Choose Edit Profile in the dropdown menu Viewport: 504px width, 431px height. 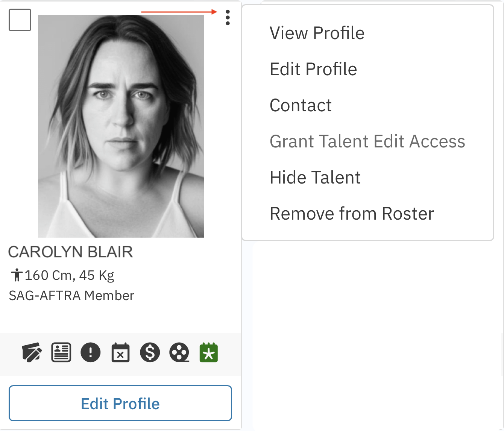[x=313, y=69]
